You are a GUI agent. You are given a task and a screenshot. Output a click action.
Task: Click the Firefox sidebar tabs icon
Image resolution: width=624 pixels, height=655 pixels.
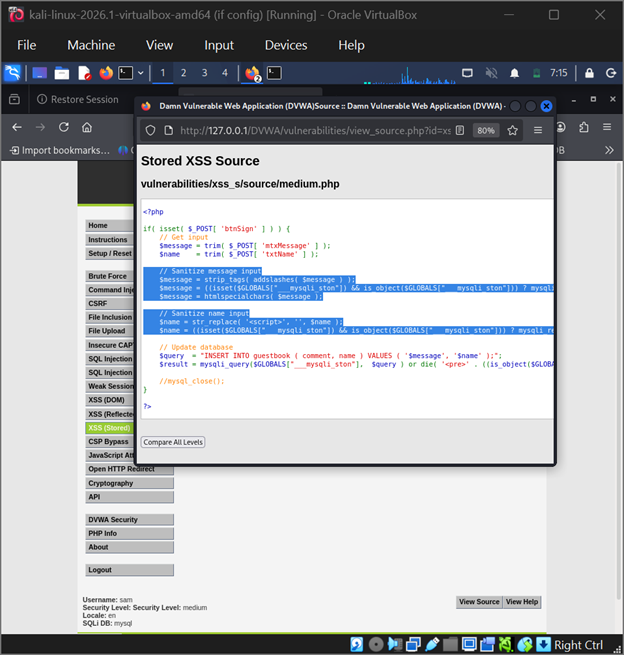[x=14, y=99]
